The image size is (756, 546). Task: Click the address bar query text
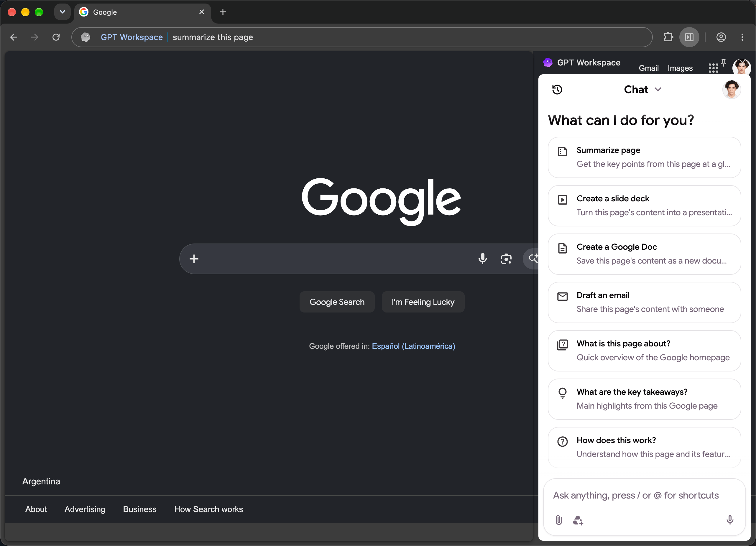coord(213,37)
